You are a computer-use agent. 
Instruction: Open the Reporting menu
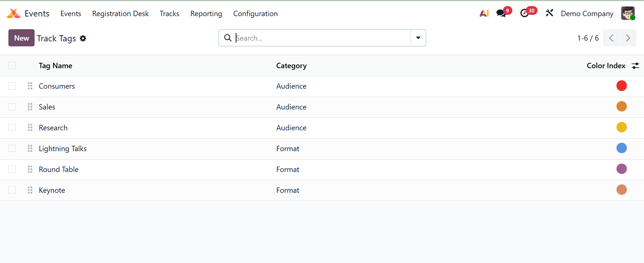click(206, 14)
